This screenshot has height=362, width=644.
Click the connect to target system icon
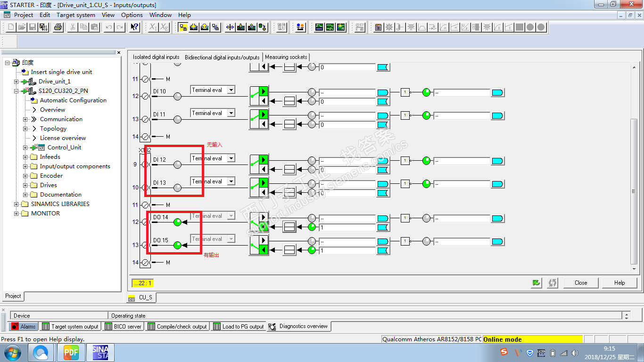(x=182, y=27)
